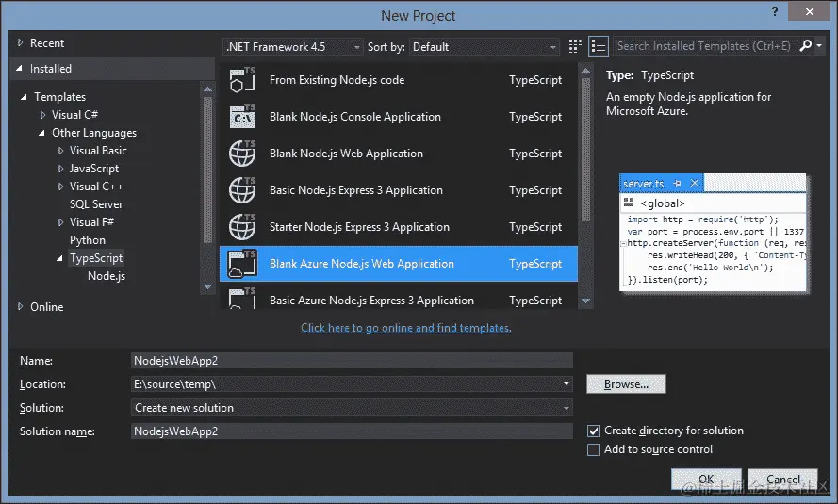The width and height of the screenshot is (838, 504).
Task: Toggle Create directory for solution checkbox
Action: [x=593, y=431]
